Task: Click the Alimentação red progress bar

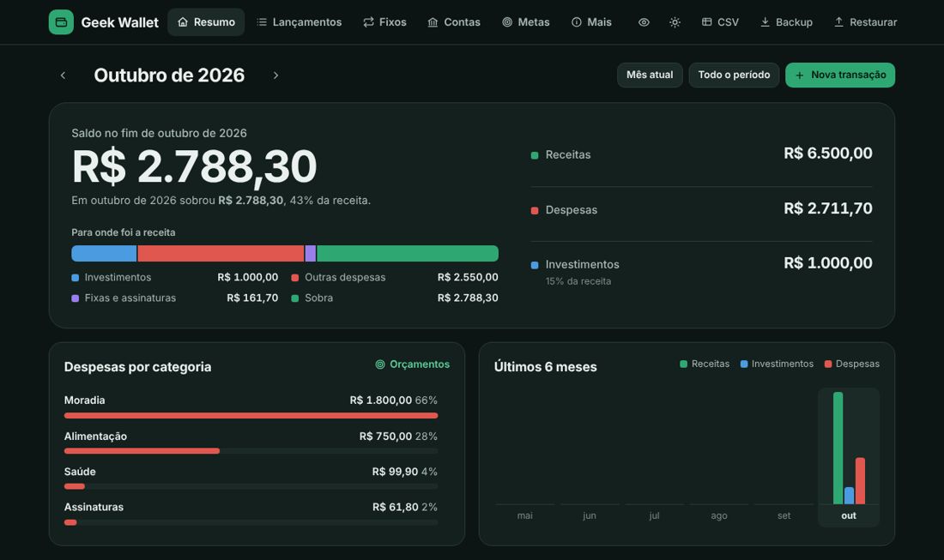Action: 142,451
